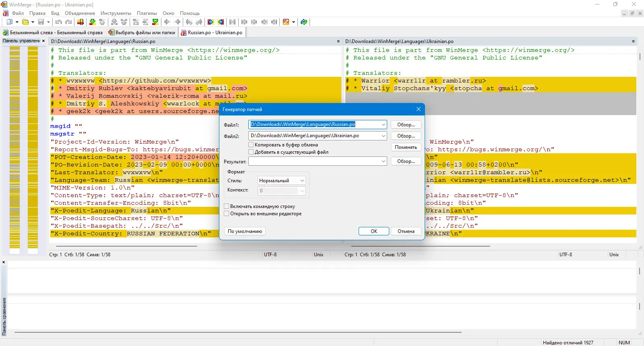Viewport: 644px width, 346px height.
Task: Click Обзор button next to Результат
Action: [x=406, y=161]
